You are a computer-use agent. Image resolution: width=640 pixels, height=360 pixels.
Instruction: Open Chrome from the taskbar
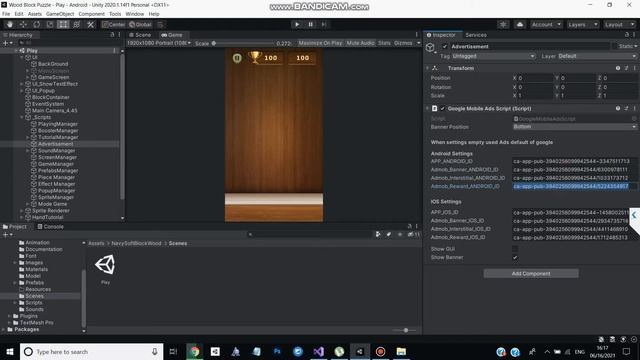pos(195,351)
